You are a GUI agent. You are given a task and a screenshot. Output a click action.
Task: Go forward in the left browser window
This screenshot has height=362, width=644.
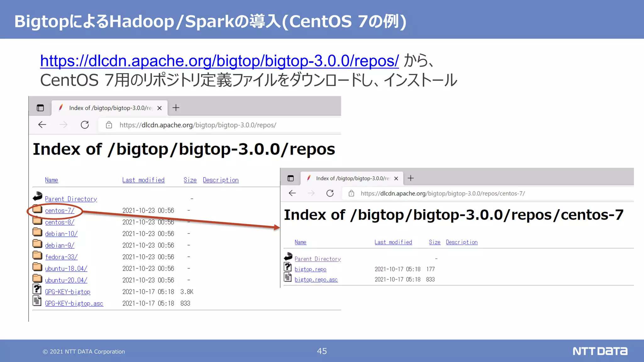64,125
